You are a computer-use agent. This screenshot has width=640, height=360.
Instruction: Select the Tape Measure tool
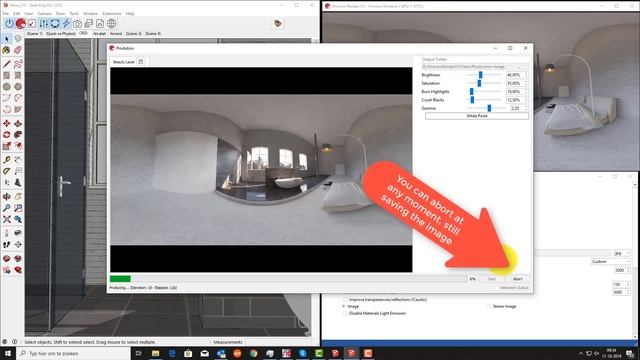coord(7,160)
